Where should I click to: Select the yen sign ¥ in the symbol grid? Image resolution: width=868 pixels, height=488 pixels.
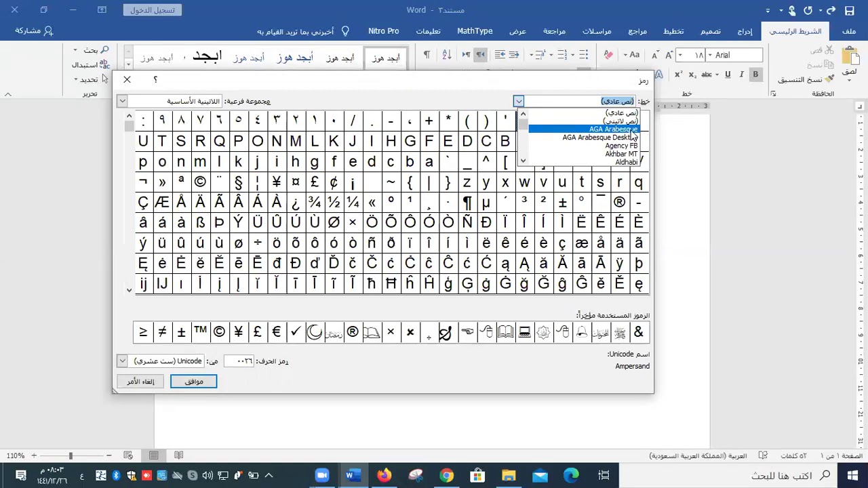click(x=276, y=182)
